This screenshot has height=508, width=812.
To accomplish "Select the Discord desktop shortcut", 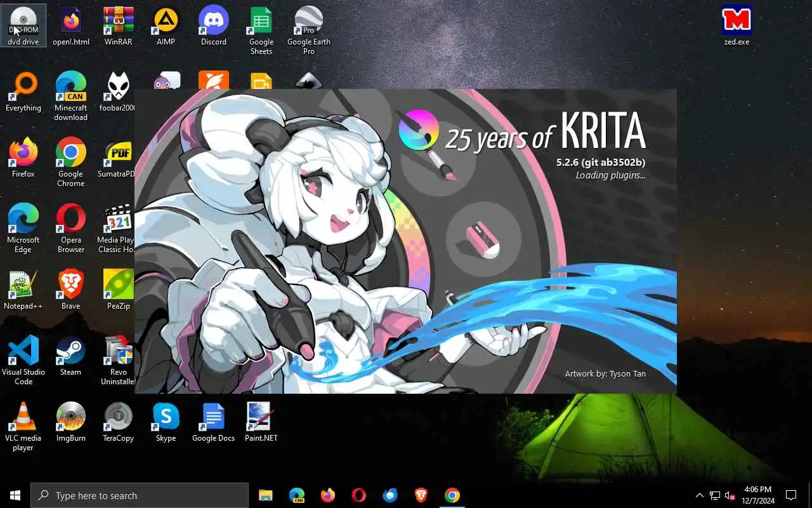I will pyautogui.click(x=214, y=27).
